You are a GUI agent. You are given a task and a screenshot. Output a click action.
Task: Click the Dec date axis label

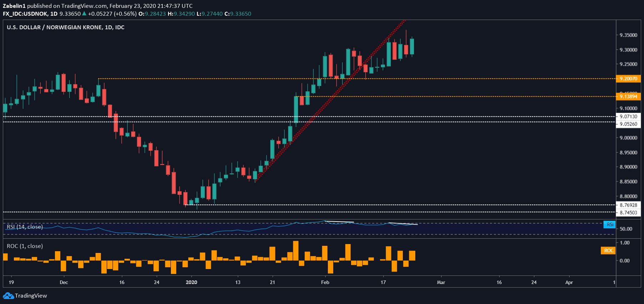(x=64, y=282)
